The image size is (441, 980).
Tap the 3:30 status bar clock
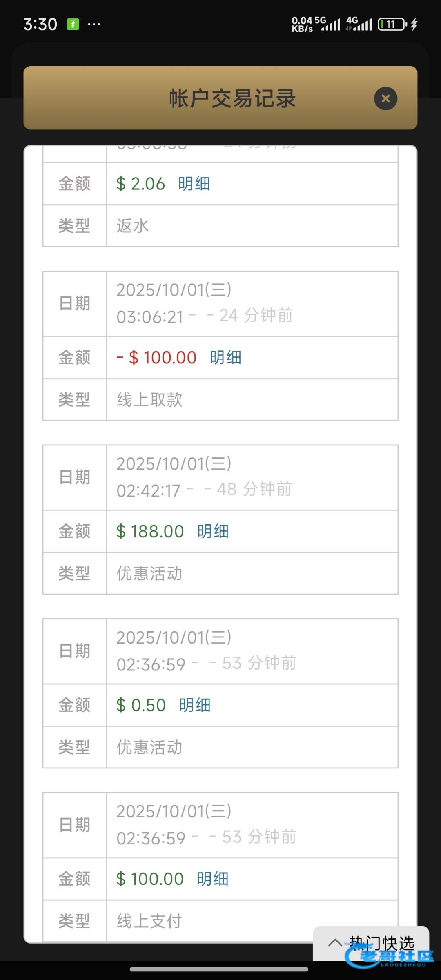click(40, 24)
